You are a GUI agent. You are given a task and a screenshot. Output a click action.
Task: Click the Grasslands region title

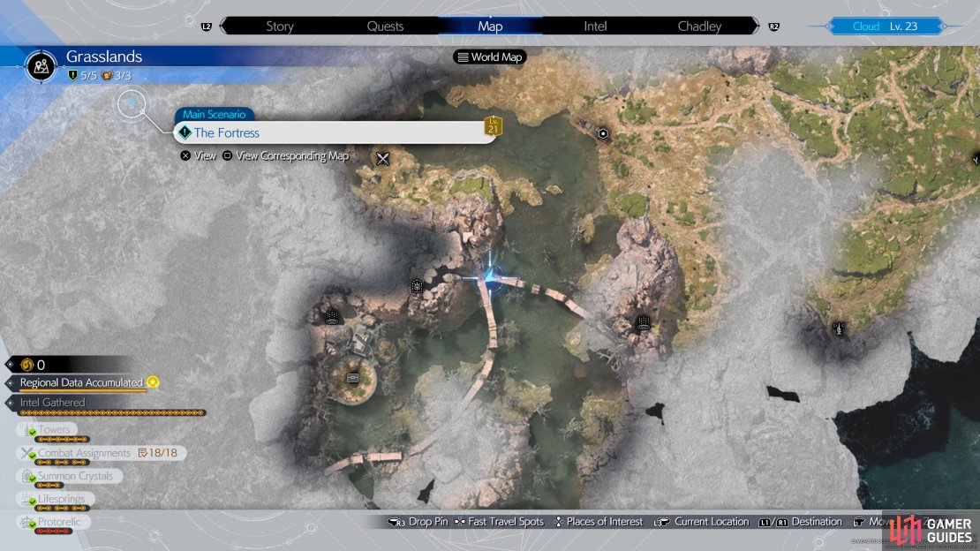pyautogui.click(x=104, y=57)
